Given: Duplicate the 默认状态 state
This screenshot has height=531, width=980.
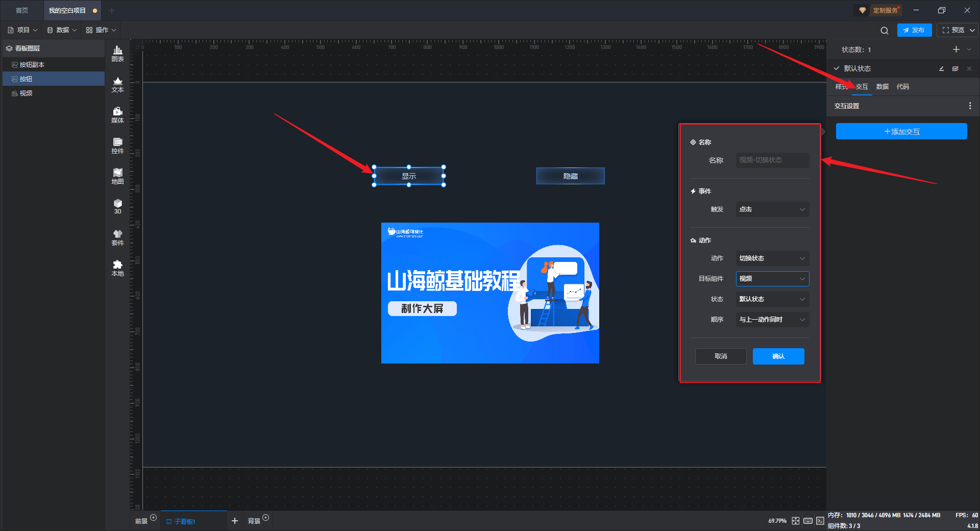Looking at the screenshot, I should 955,68.
